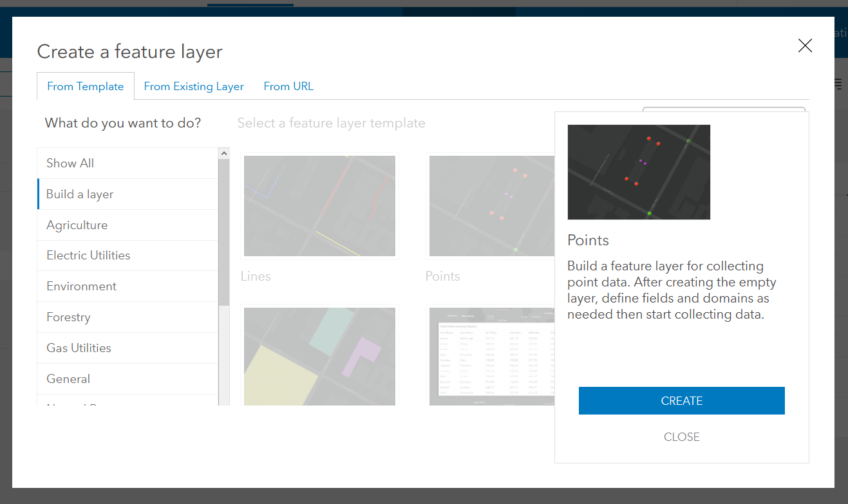Select the Build a layer category
This screenshot has height=504, width=848.
tap(79, 194)
